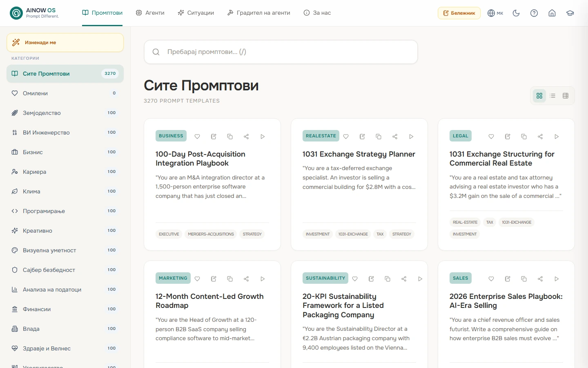Viewport: 588px width, 368px height.
Task: Select the Сајбер безбедност category
Action: tap(65, 270)
